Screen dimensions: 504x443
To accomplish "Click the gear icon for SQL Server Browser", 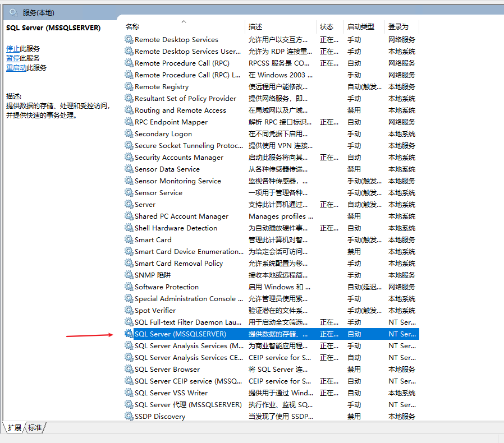I will point(129,369).
